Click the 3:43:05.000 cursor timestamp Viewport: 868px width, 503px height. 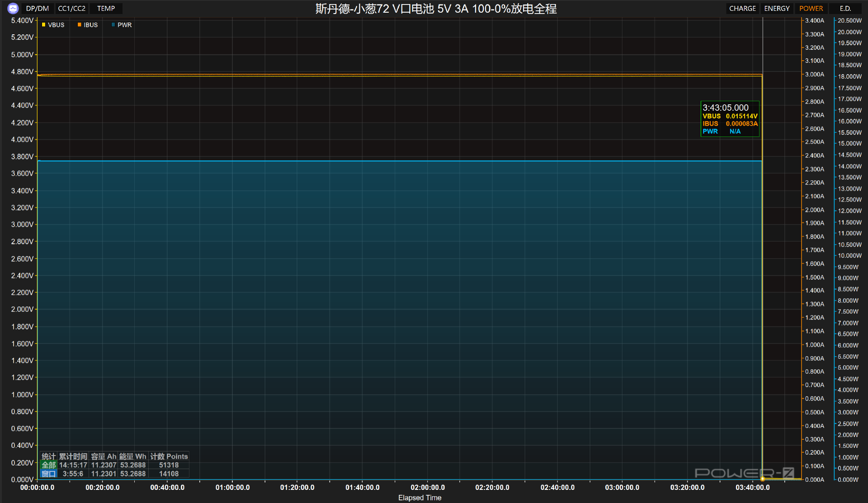point(726,108)
